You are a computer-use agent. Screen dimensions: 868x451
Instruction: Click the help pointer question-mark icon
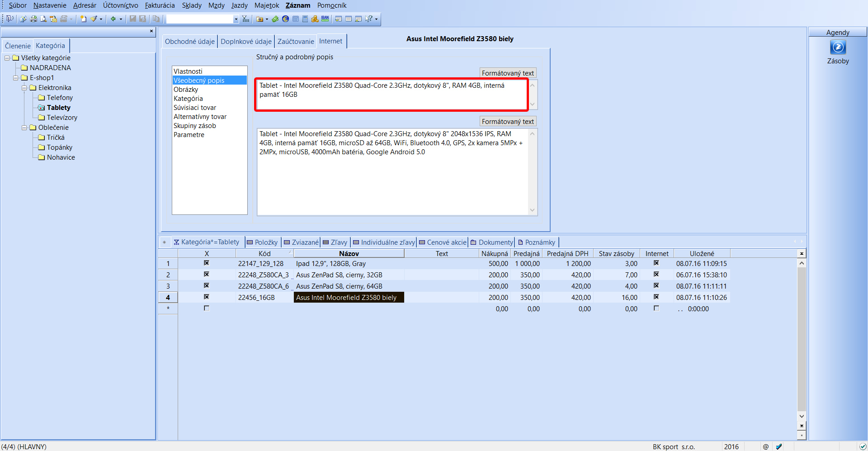369,19
